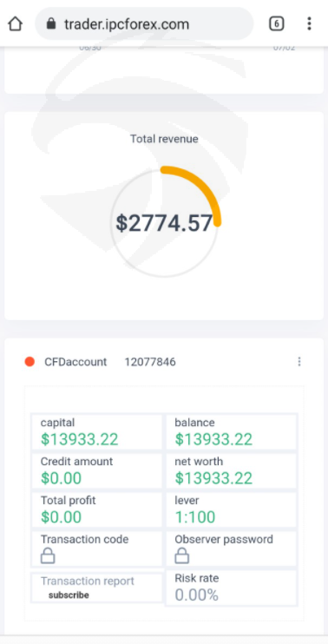Select the net worth $13933.22 cell
The height and width of the screenshot is (644, 328).
tap(231, 470)
